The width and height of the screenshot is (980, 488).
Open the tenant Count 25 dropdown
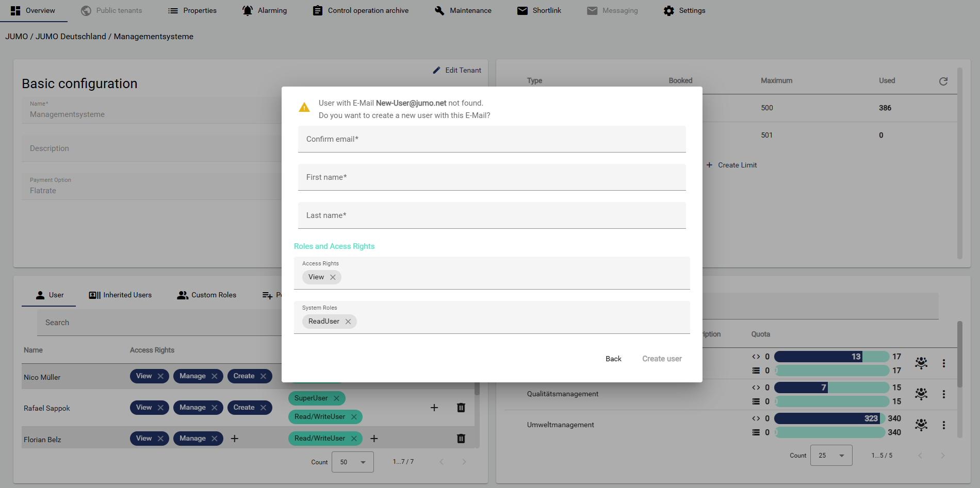tap(831, 456)
